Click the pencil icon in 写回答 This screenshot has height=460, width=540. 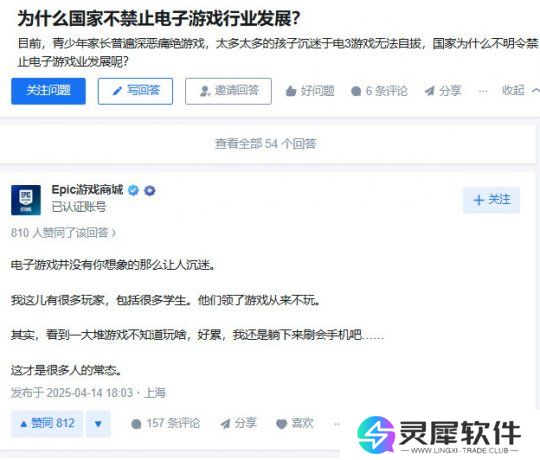click(x=117, y=91)
